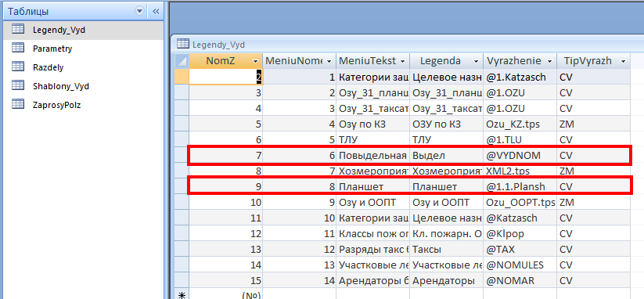
Task: Click the Разряды такс menu text cell
Action: point(373,250)
